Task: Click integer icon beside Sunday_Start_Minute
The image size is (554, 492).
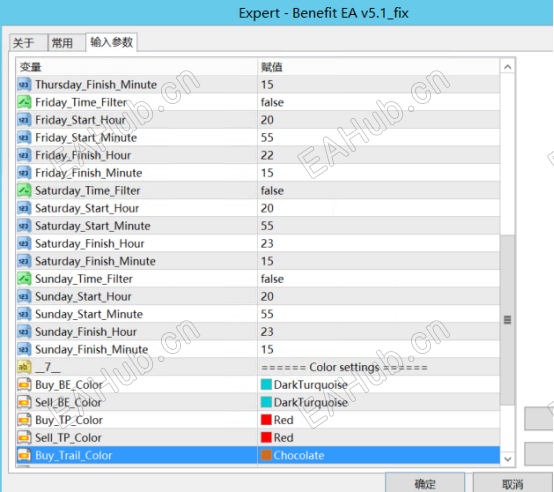Action: coord(24,314)
